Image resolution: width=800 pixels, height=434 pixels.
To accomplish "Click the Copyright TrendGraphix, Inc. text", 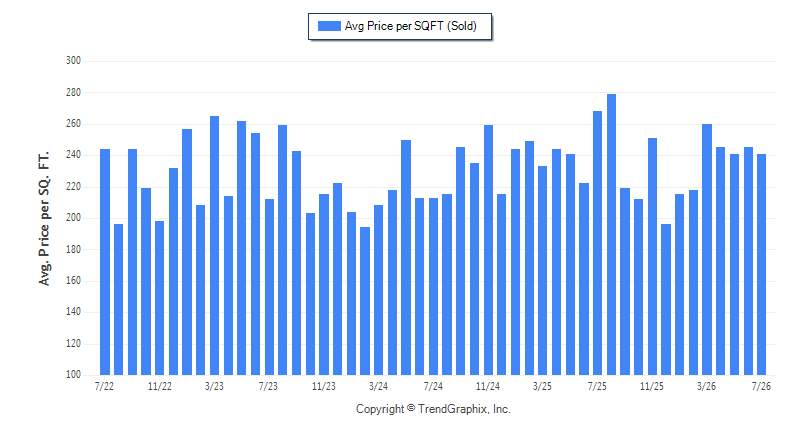I will tap(433, 409).
